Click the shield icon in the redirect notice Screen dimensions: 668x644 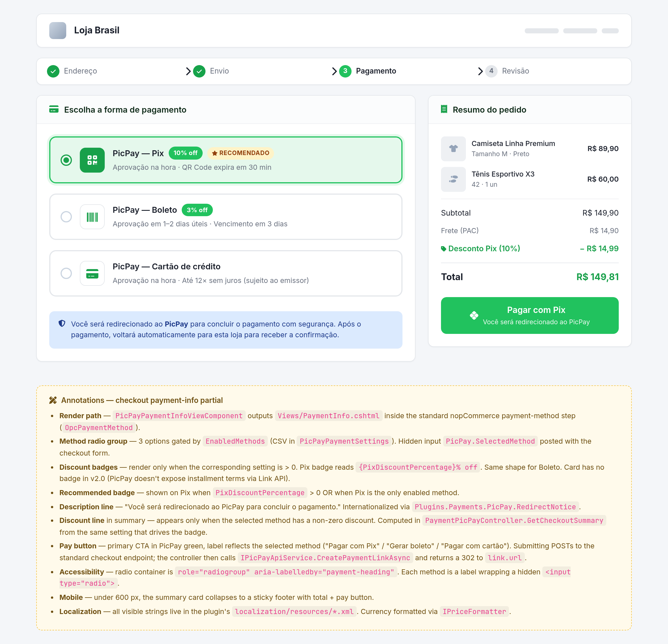(x=62, y=323)
